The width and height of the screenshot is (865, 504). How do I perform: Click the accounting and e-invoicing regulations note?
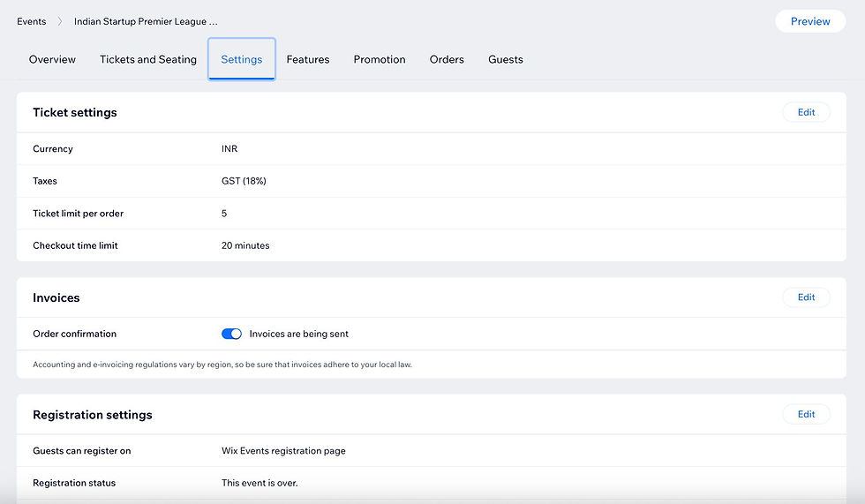222,365
